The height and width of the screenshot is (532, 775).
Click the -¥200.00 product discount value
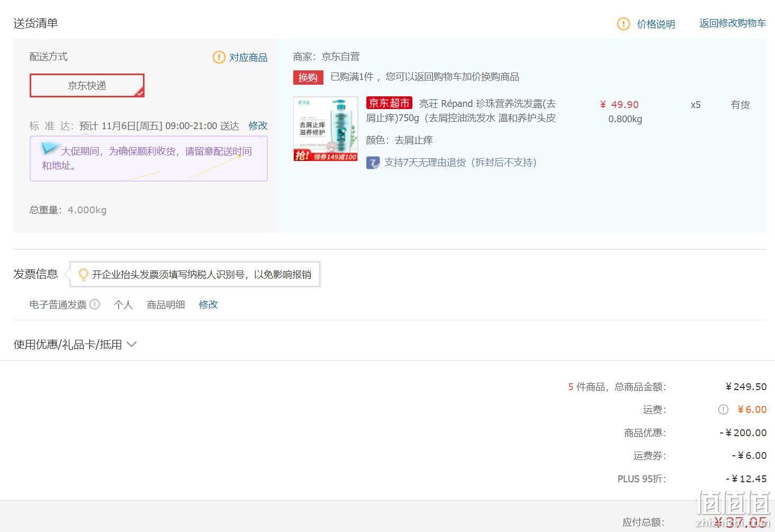pos(743,432)
